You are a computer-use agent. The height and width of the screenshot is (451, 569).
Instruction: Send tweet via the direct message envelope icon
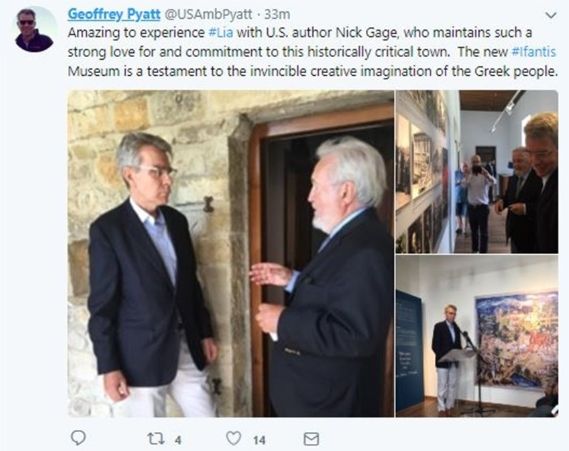point(311,439)
